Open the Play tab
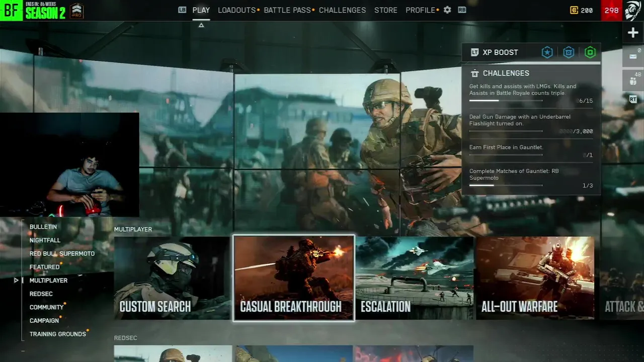Image resolution: width=644 pixels, height=362 pixels. pyautogui.click(x=201, y=10)
